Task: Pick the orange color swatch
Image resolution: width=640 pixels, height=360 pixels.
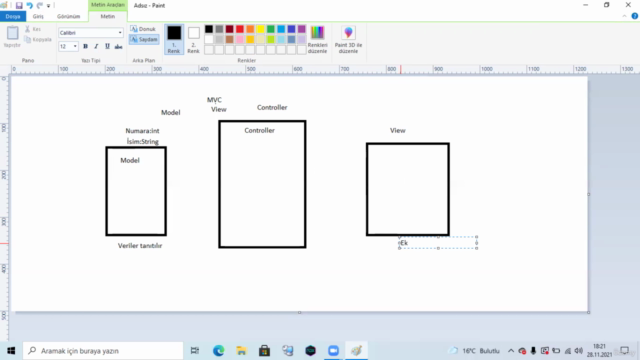Action: click(x=250, y=29)
